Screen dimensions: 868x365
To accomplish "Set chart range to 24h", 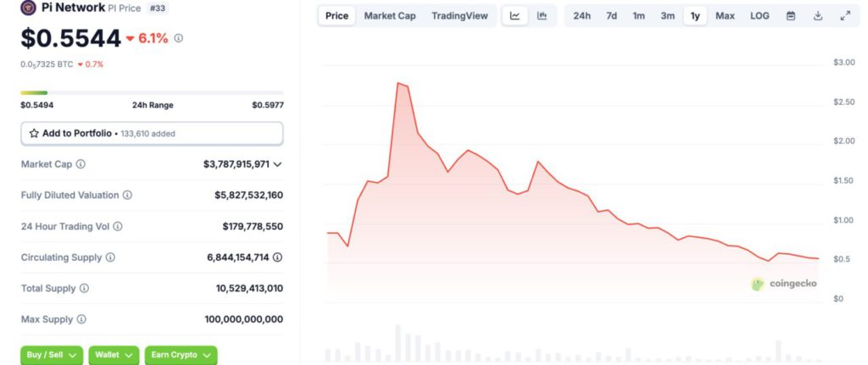I will click(x=581, y=16).
